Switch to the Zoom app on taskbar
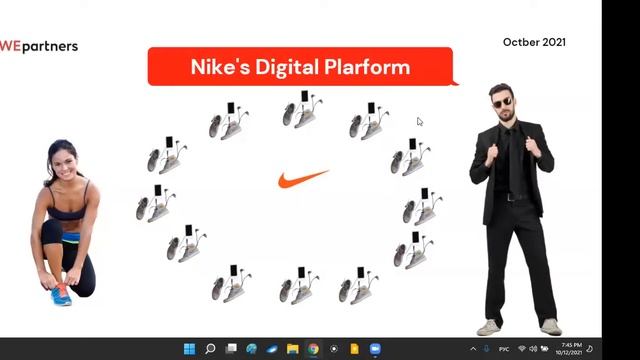Screen dimensions: 640x360 (375, 349)
